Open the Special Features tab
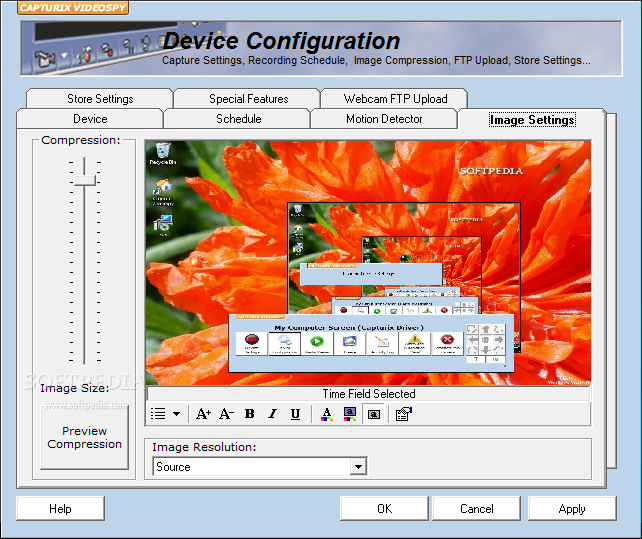Viewport: 642px width, 539px height. 248,99
